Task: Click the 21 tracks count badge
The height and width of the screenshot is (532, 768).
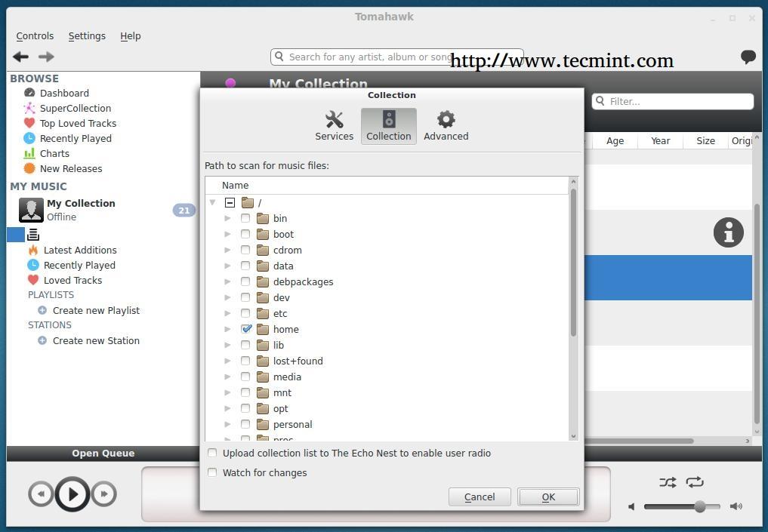Action: coord(184,211)
